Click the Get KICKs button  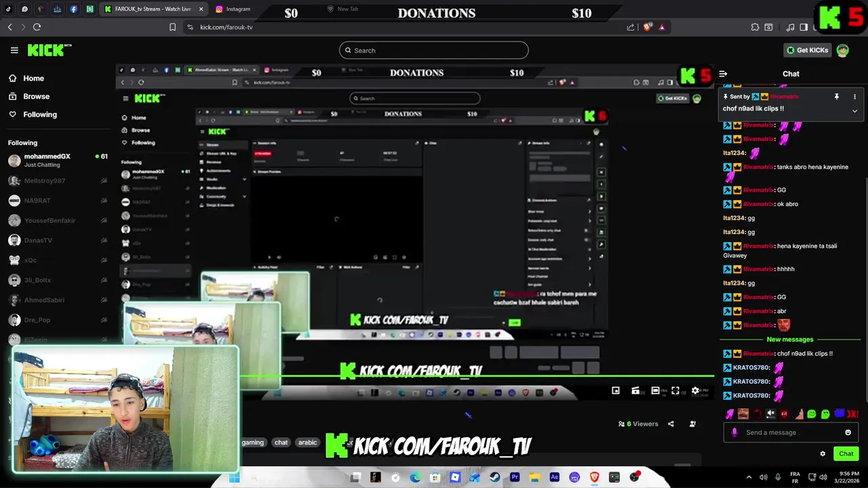pos(808,50)
